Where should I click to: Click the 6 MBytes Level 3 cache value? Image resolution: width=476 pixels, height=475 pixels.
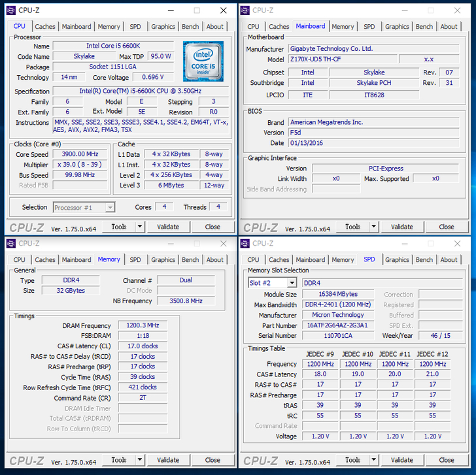click(171, 185)
